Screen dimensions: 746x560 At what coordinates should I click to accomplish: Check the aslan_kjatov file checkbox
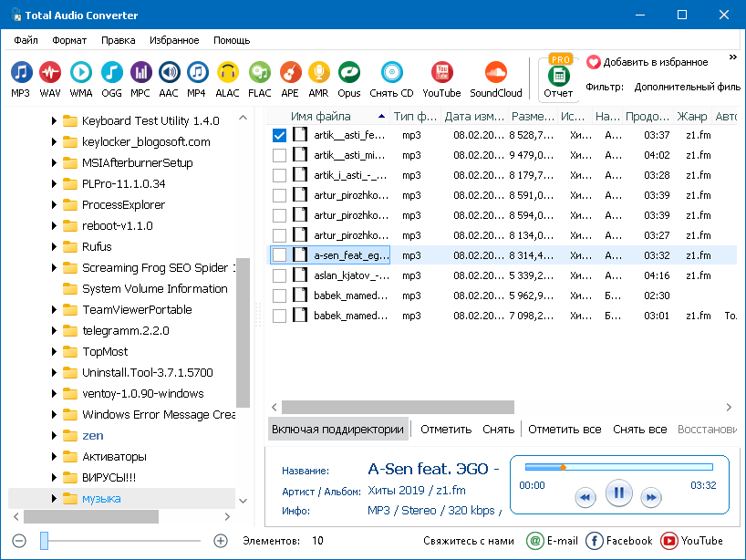pos(279,275)
